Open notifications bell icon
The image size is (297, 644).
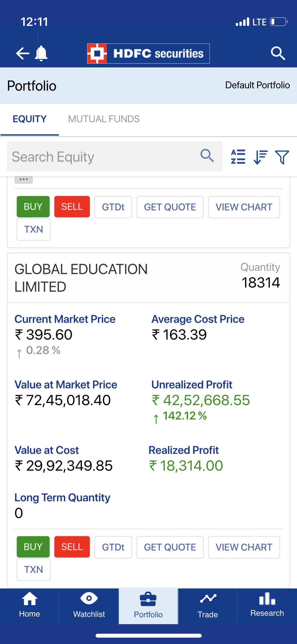point(41,53)
